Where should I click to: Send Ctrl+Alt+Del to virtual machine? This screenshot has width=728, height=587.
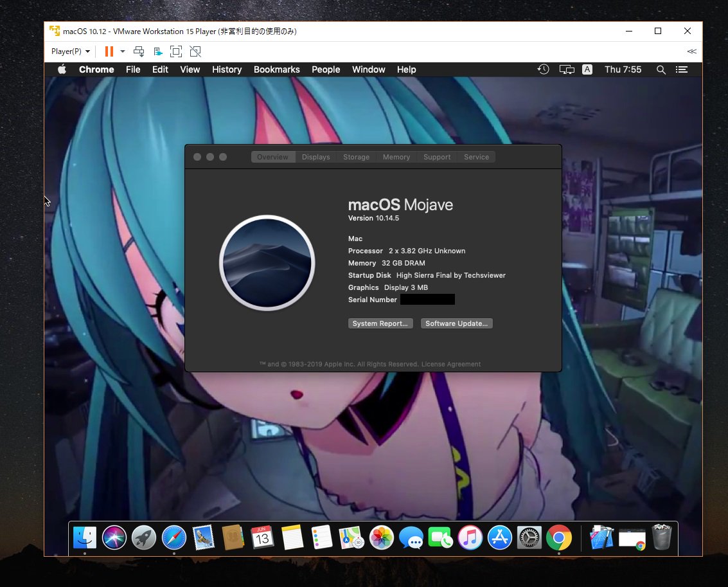click(x=138, y=51)
